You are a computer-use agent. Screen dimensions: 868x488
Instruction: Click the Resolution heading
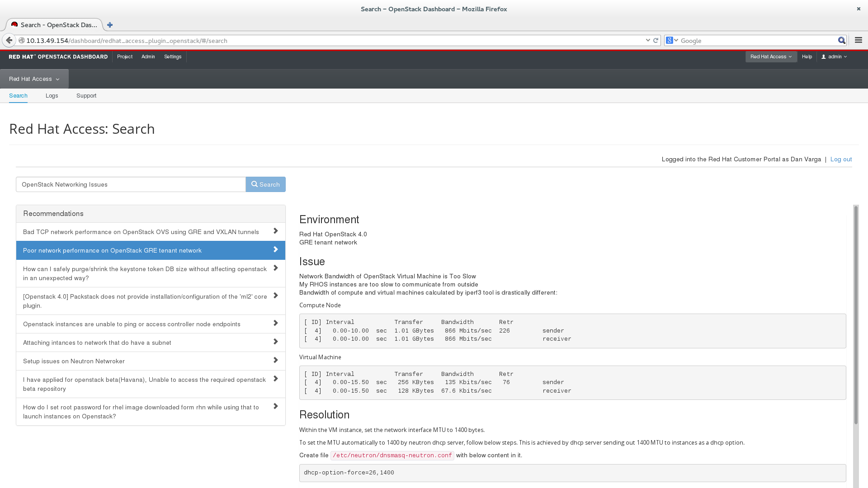coord(324,415)
